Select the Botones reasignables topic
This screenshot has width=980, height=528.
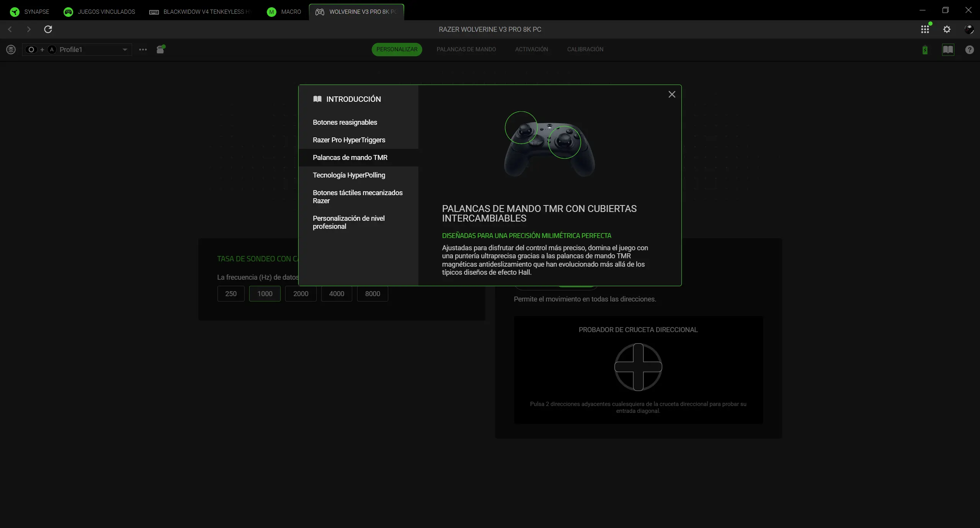[344, 122]
